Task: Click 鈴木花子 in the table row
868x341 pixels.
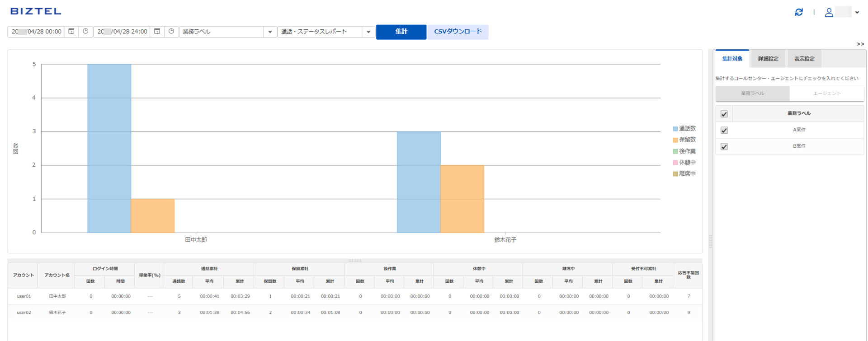Action: click(x=57, y=313)
